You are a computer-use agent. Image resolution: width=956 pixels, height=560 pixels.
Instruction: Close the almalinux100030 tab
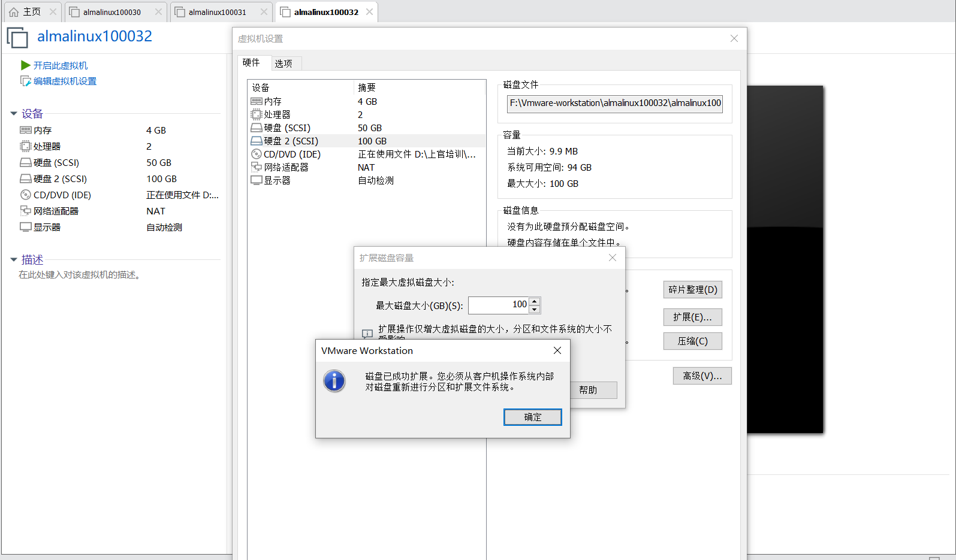coord(158,12)
